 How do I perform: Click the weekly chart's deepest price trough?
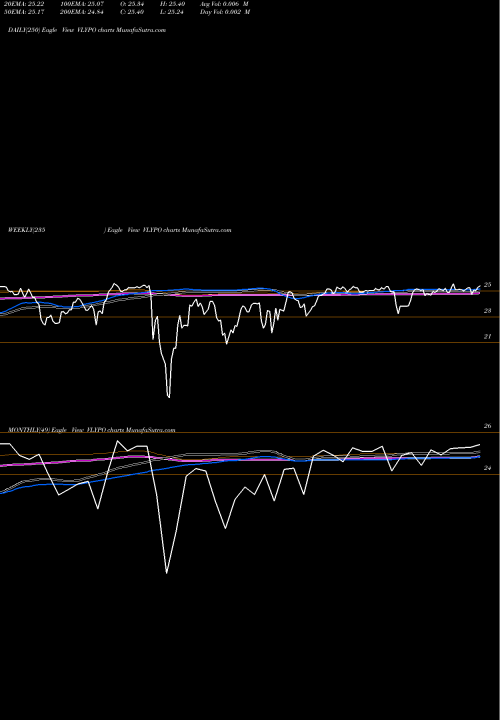point(169,397)
